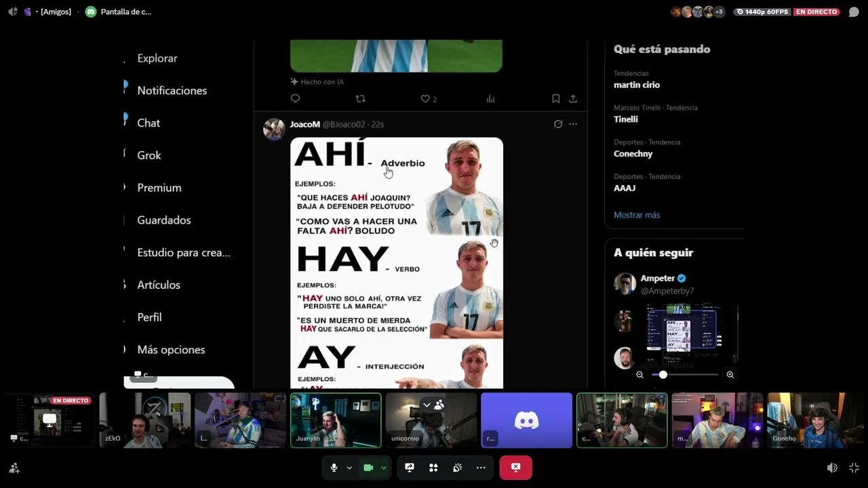This screenshot has width=868, height=488.
Task: View analytics of the Hecho con IA post
Action: coord(490,99)
